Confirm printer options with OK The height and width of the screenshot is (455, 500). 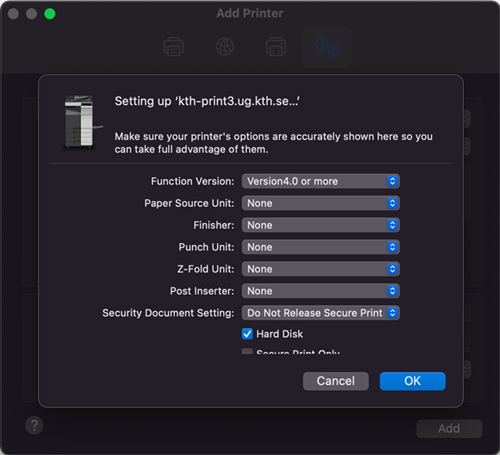point(412,381)
